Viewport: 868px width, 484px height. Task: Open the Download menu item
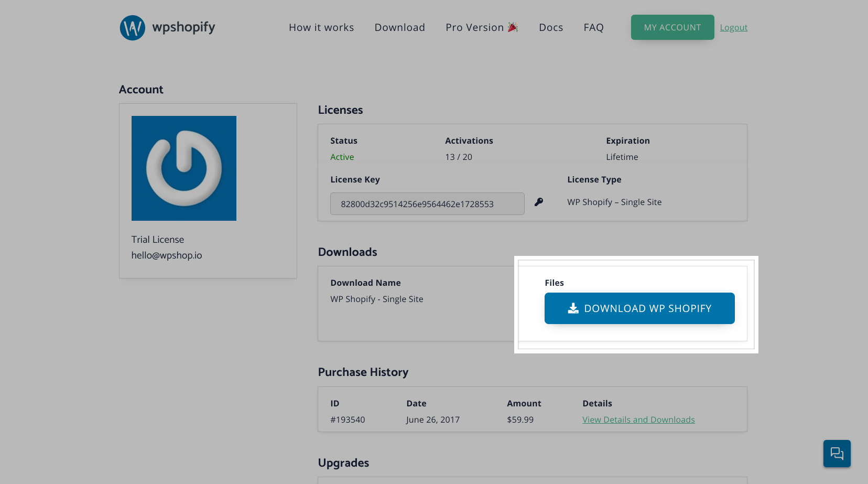[400, 28]
